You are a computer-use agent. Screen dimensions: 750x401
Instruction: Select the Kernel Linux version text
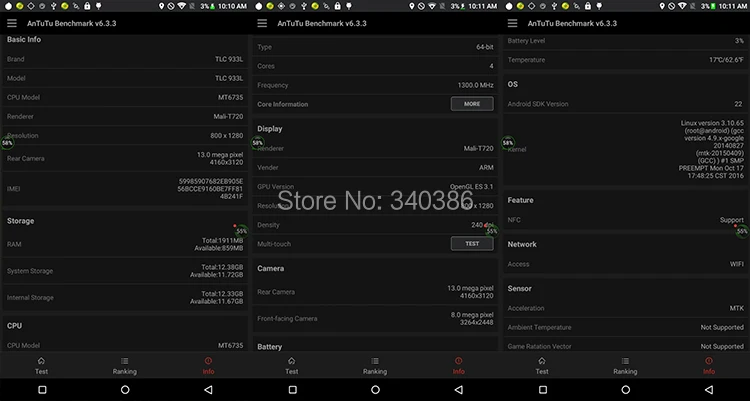[711, 149]
